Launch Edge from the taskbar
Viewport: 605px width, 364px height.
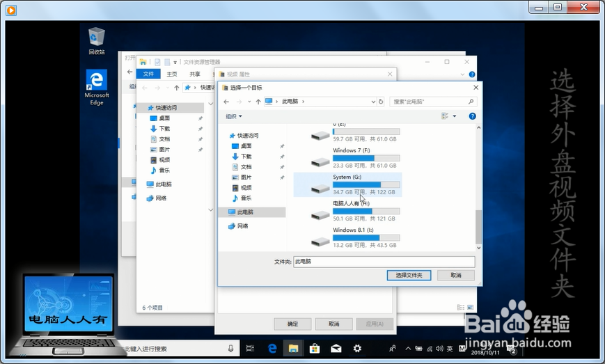(x=272, y=349)
